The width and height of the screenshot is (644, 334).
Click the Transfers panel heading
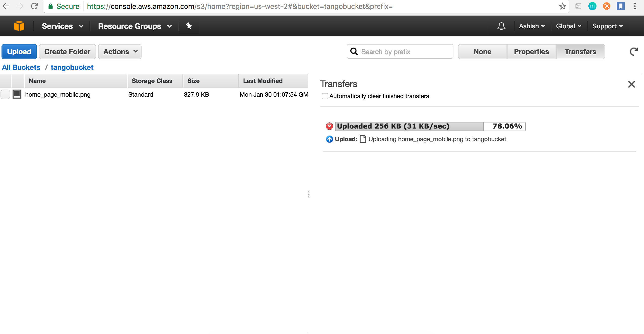tap(339, 84)
